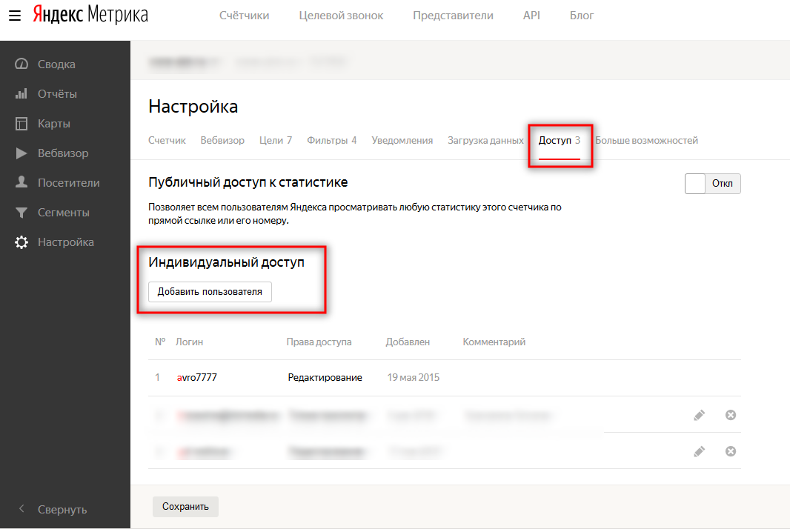
Task: Open Блог in top navigation
Action: click(582, 16)
